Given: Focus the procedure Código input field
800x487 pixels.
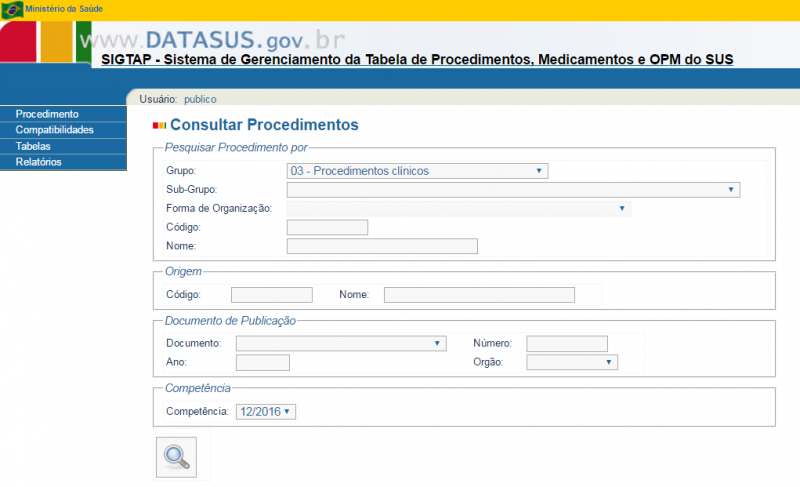Looking at the screenshot, I should click(x=327, y=227).
